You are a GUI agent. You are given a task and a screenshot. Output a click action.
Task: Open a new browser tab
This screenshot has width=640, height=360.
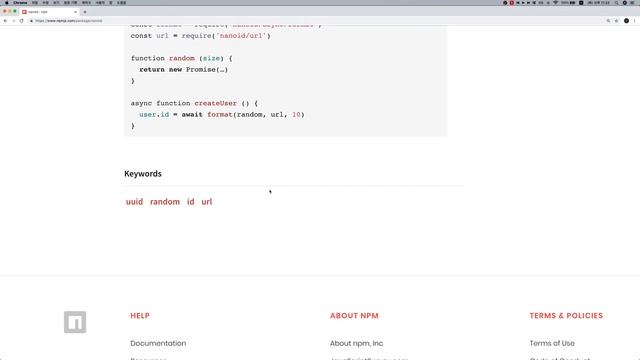(85, 12)
